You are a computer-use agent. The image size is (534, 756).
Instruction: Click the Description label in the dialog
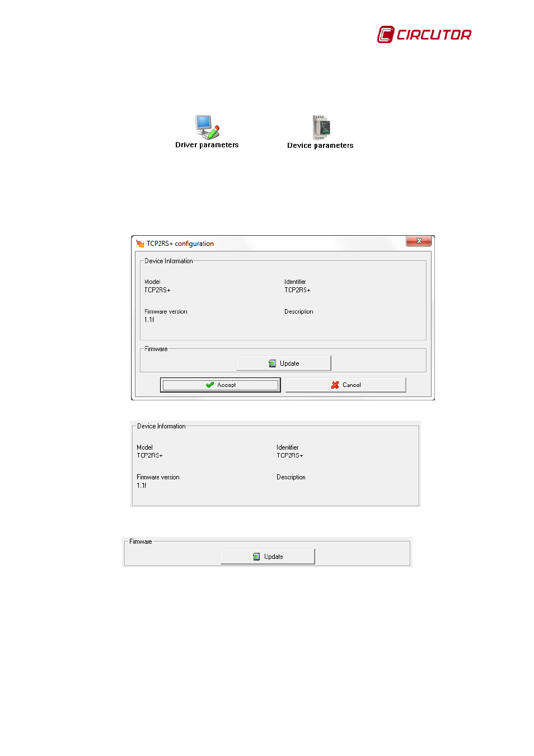(299, 312)
